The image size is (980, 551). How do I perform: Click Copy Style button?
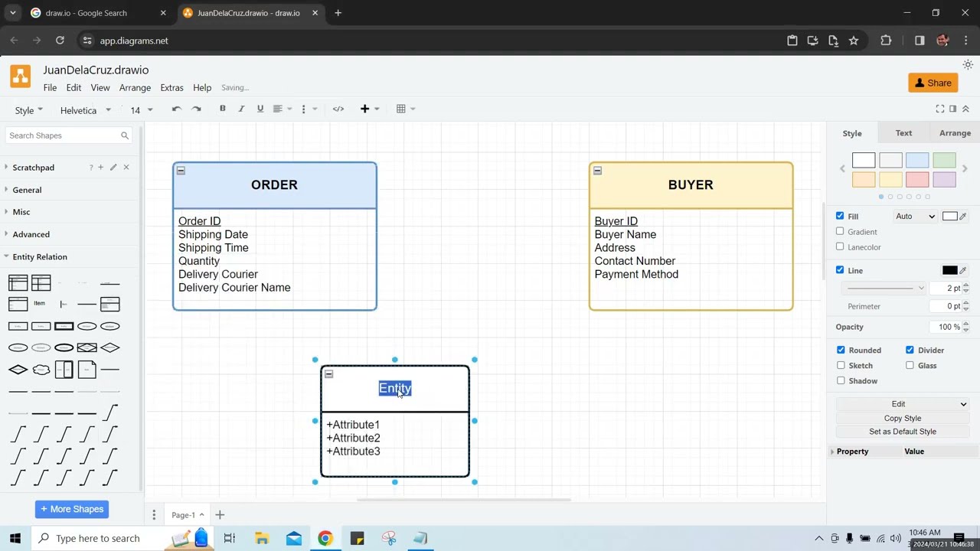click(x=903, y=419)
